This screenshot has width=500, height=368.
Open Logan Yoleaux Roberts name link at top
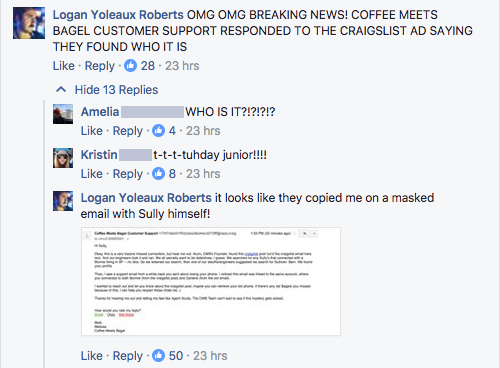[x=118, y=15]
